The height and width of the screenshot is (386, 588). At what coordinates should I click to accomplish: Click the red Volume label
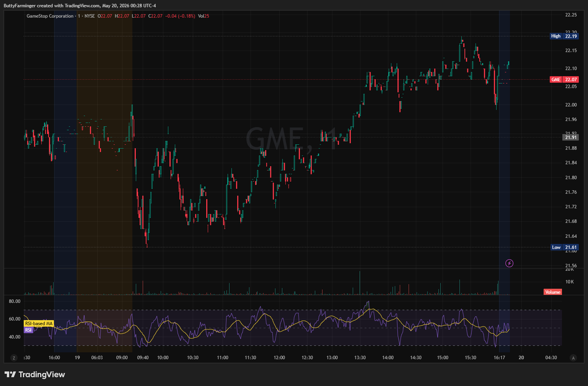coord(552,292)
